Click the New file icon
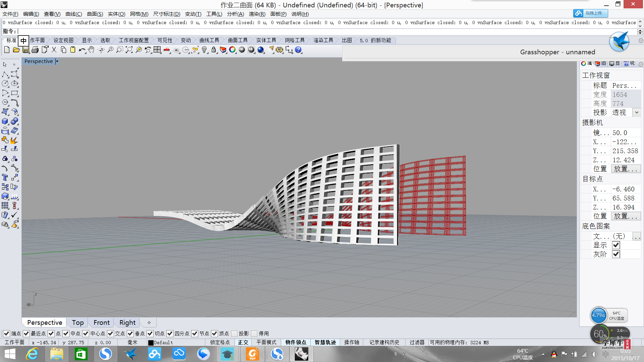This screenshot has width=644, height=362. click(x=7, y=50)
